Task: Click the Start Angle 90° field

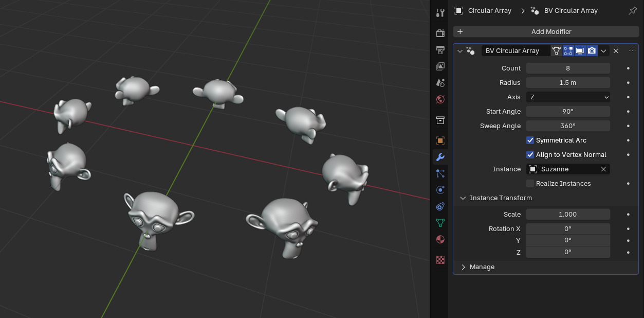Action: (568, 111)
